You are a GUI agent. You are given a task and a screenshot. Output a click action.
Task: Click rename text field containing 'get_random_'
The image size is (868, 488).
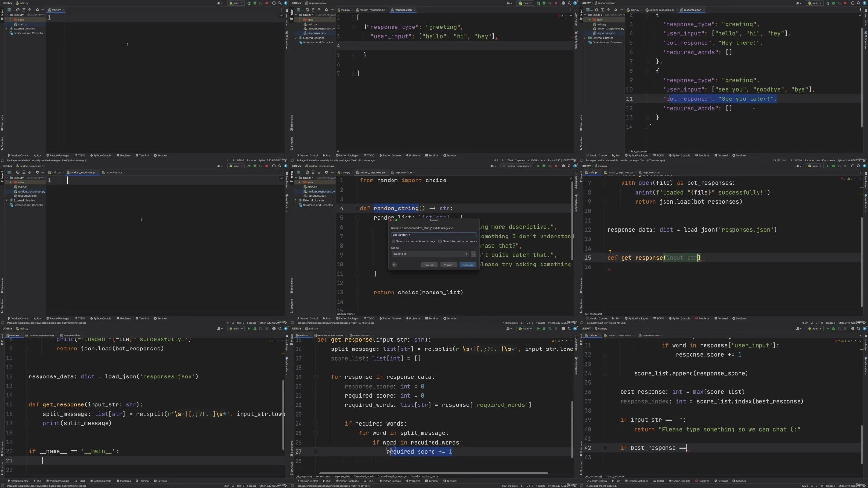click(434, 235)
